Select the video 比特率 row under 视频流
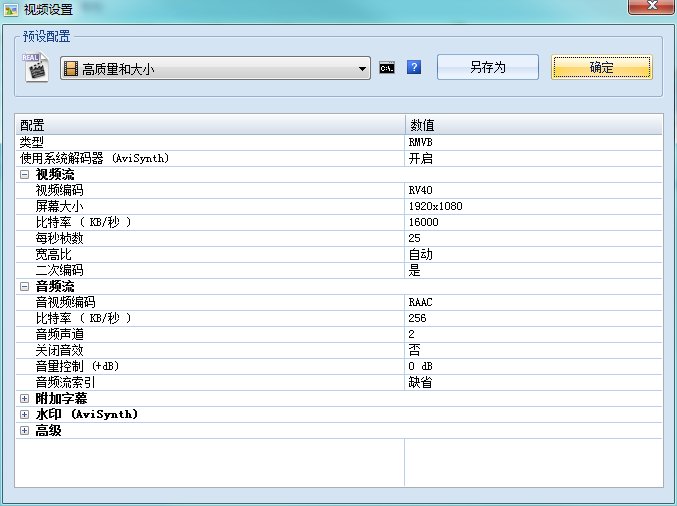Image resolution: width=677 pixels, height=506 pixels. click(339, 222)
